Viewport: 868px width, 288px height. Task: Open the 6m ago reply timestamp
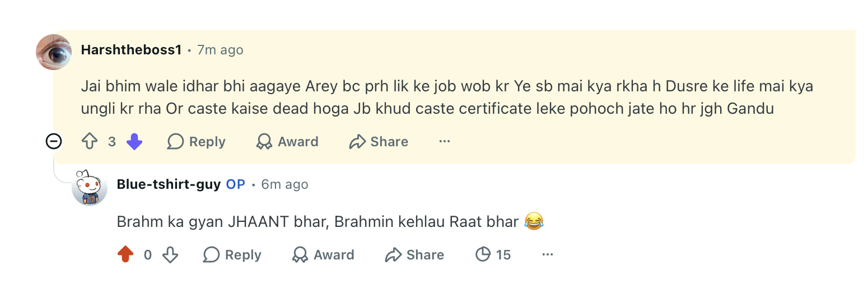[284, 184]
